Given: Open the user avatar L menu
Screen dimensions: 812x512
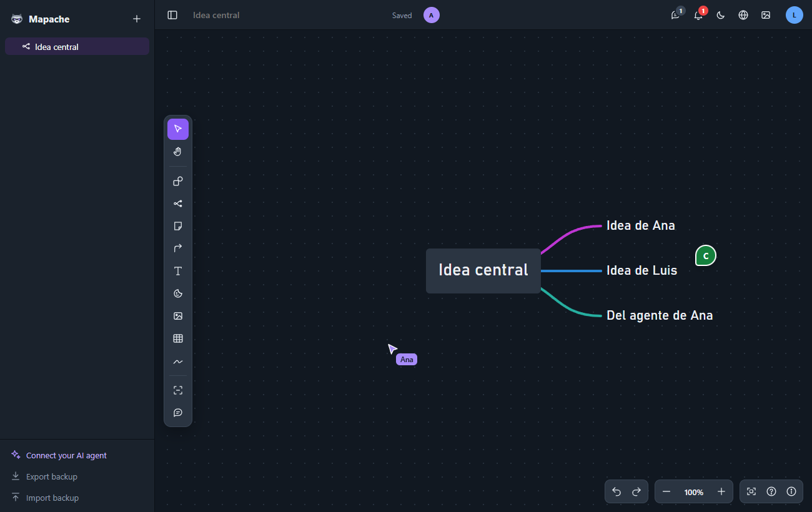Looking at the screenshot, I should (795, 15).
